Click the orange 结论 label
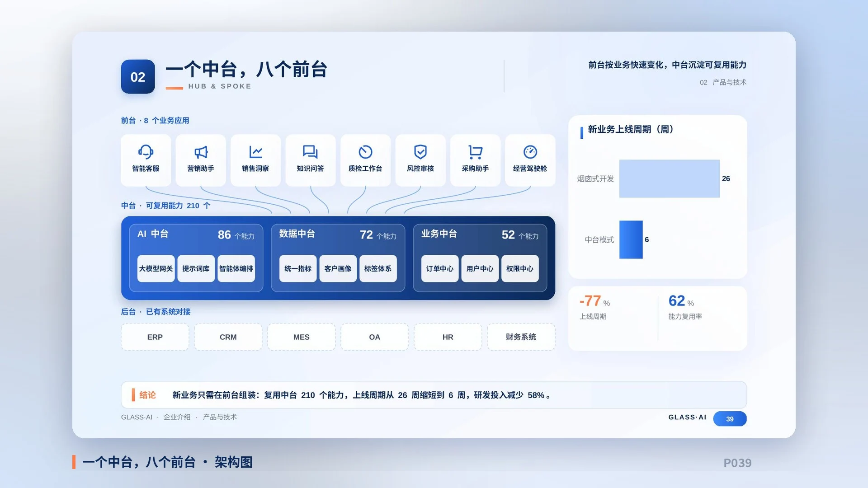The height and width of the screenshot is (488, 868). pyautogui.click(x=147, y=395)
